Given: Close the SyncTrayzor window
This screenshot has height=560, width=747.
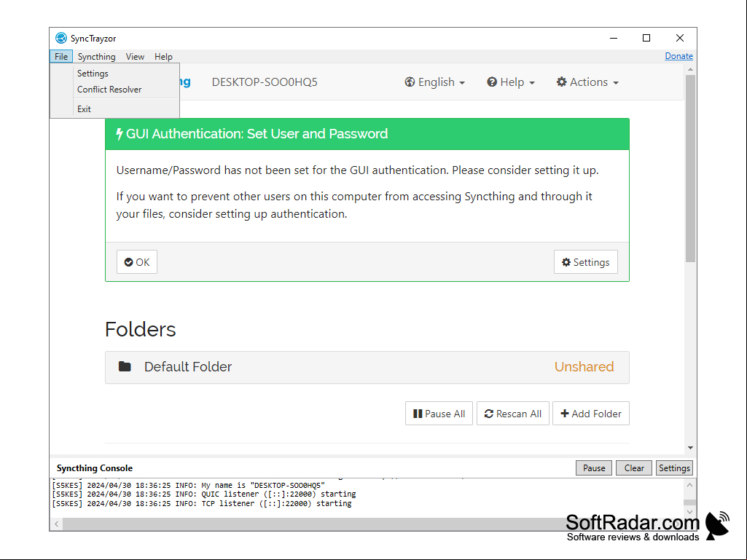Looking at the screenshot, I should click(680, 38).
